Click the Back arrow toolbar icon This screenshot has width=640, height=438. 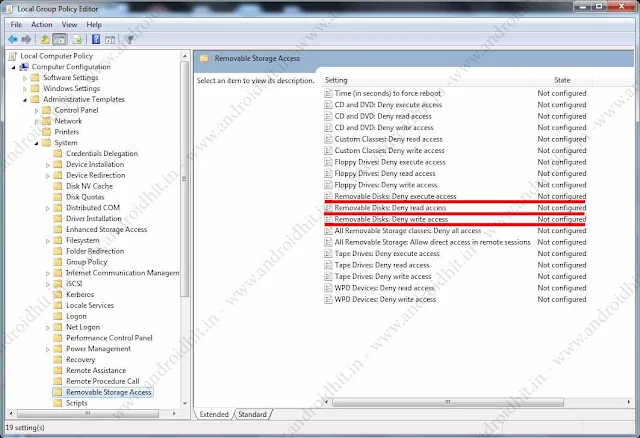point(12,39)
